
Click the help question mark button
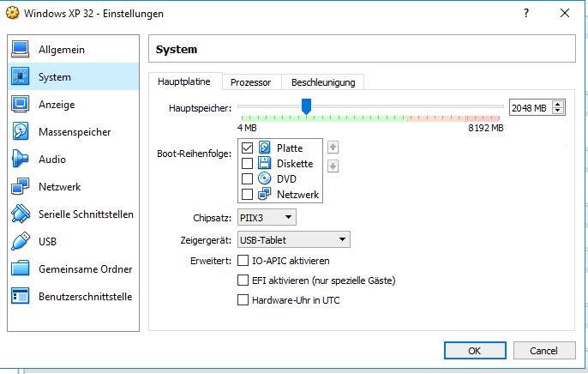click(526, 13)
